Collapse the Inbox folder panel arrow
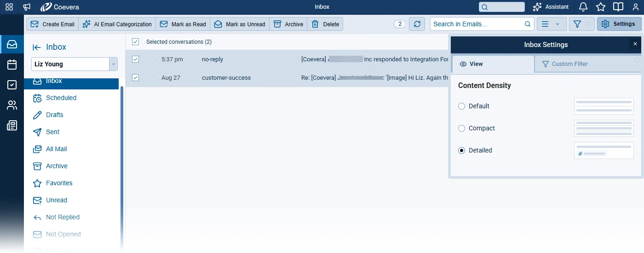This screenshot has width=644, height=253. click(x=37, y=47)
